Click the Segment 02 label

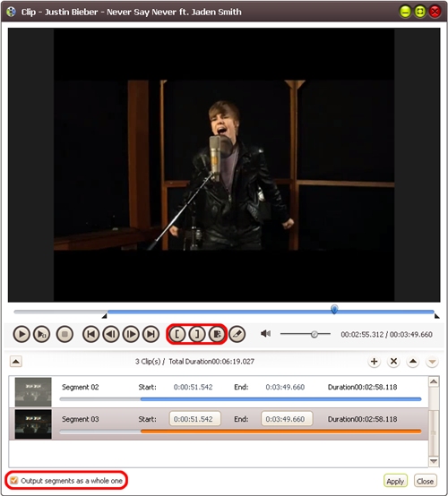coord(81,387)
